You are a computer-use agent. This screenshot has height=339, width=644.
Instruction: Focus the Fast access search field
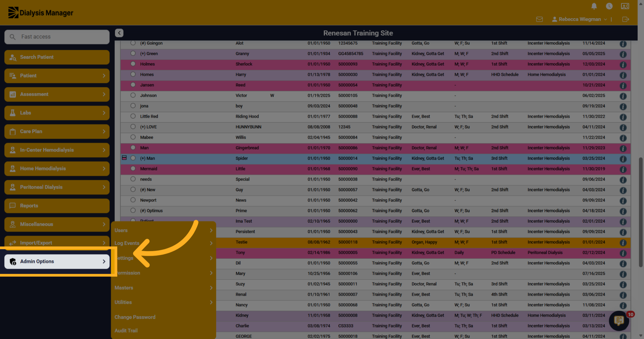57,37
